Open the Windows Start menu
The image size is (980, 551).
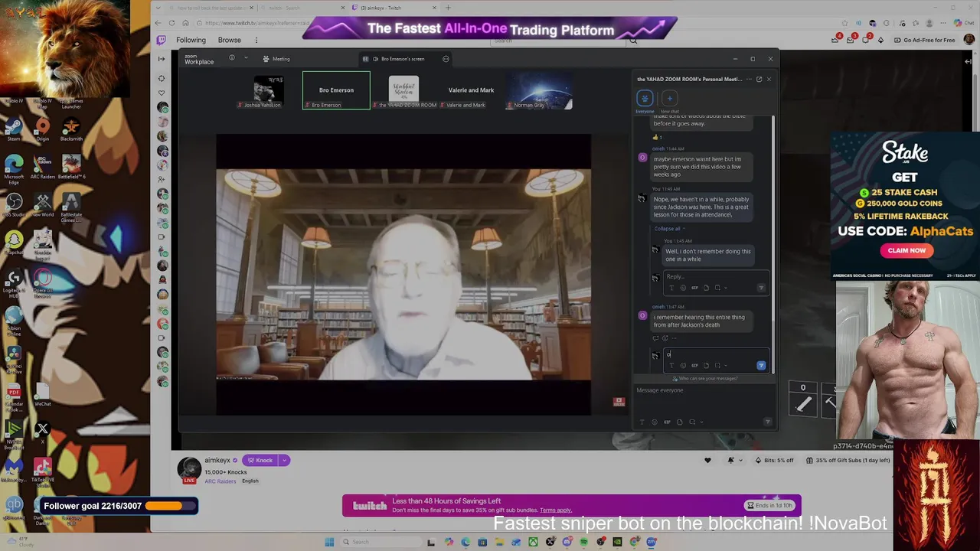[330, 542]
